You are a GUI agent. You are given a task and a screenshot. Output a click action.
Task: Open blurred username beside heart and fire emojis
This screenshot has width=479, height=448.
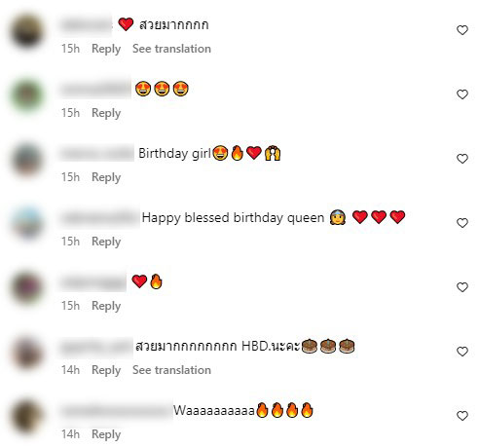pyautogui.click(x=93, y=282)
